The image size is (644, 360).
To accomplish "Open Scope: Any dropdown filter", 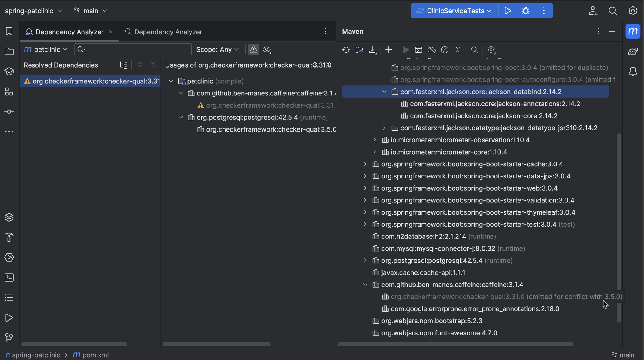I will [x=217, y=49].
